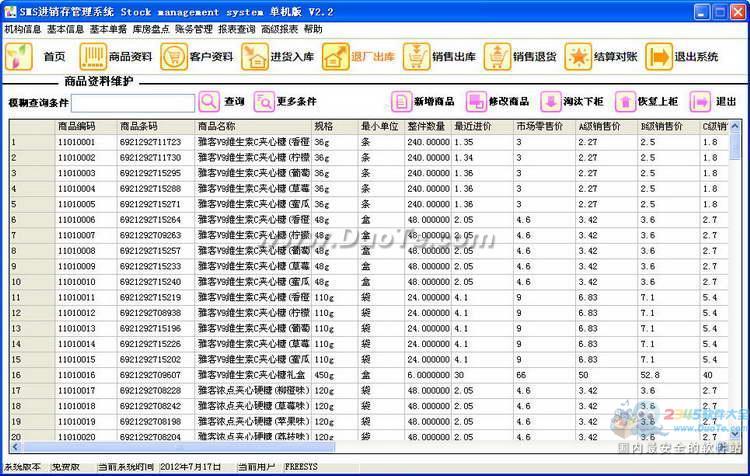Select product code cell 11010013
The image size is (750, 476).
pyautogui.click(x=86, y=329)
